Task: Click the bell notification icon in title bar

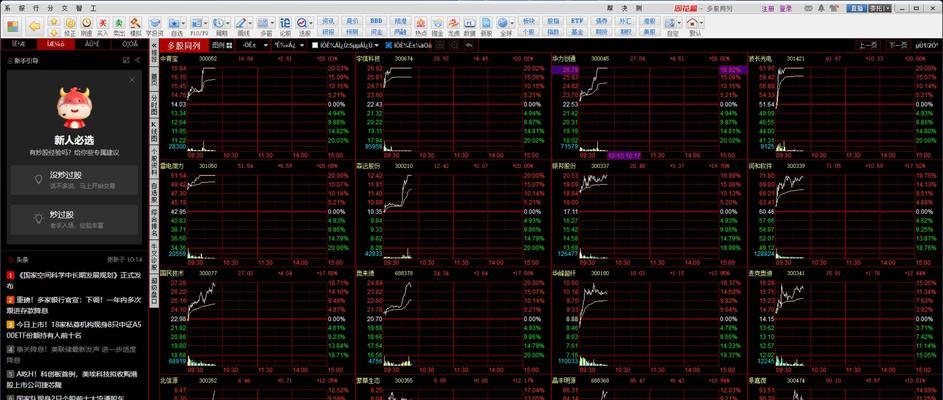Action: [822, 8]
